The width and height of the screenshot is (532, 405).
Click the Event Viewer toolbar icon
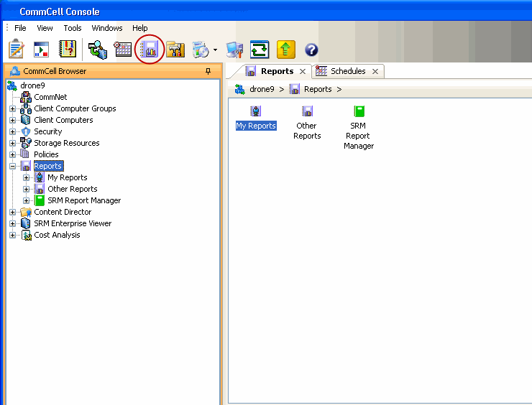coord(41,50)
